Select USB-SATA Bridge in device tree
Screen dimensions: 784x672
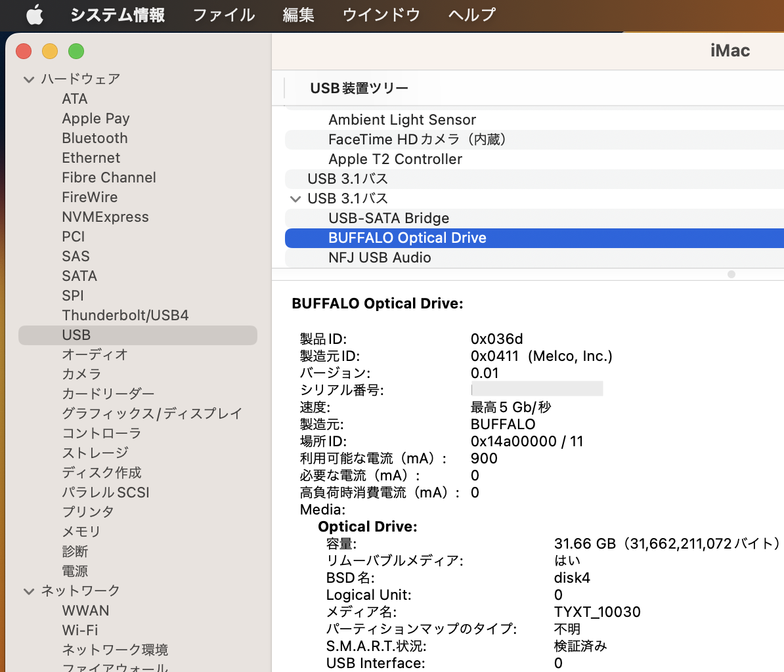coord(389,219)
